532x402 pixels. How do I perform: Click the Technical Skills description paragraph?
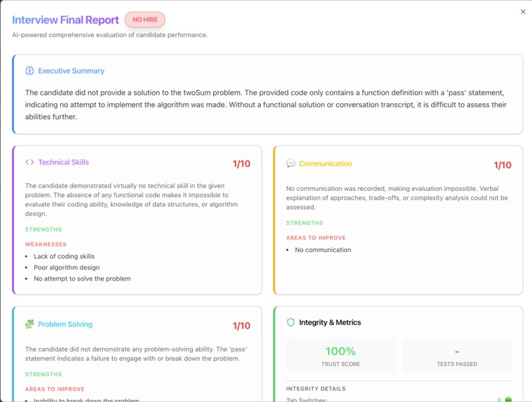132,200
